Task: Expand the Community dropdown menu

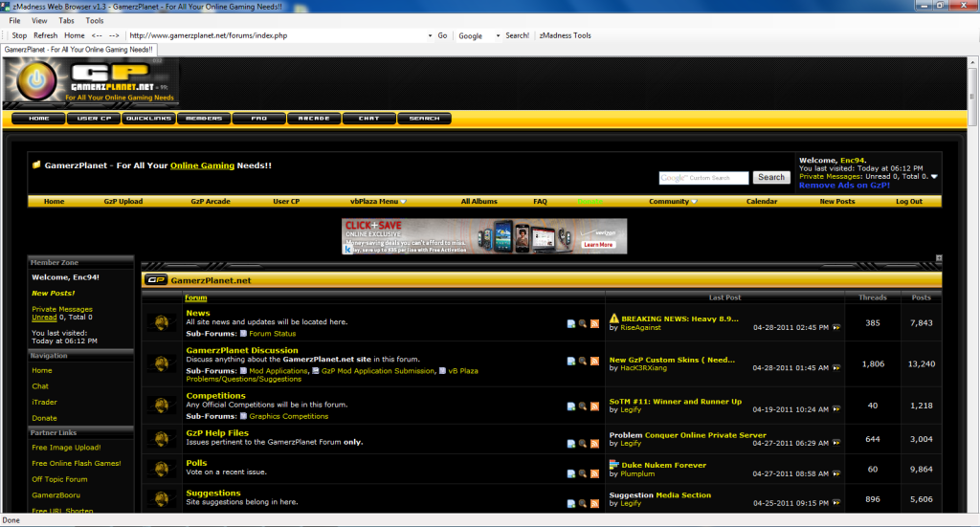Action: pos(674,202)
